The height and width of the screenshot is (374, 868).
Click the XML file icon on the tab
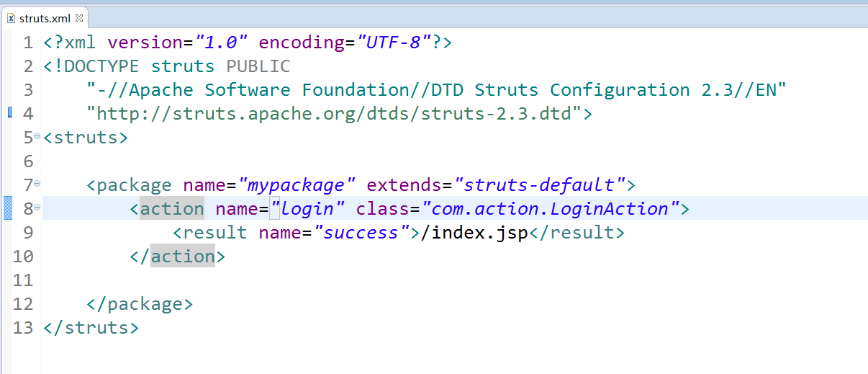click(x=11, y=17)
